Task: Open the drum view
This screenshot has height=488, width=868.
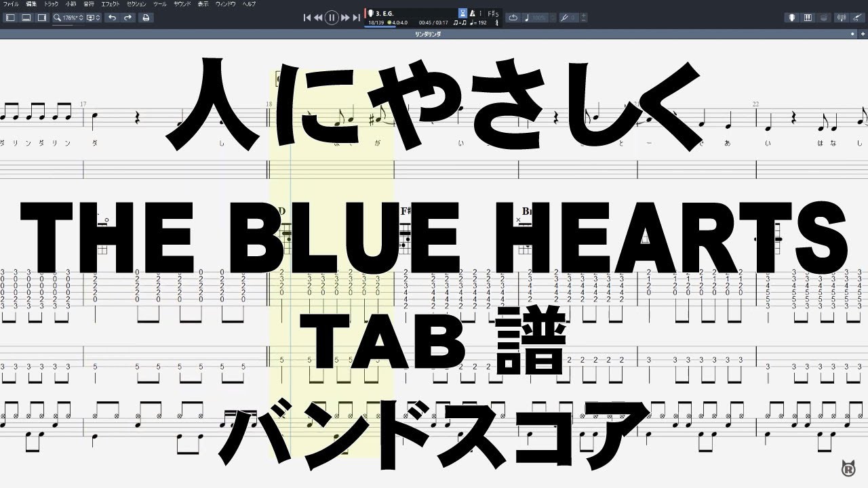Action: [823, 18]
